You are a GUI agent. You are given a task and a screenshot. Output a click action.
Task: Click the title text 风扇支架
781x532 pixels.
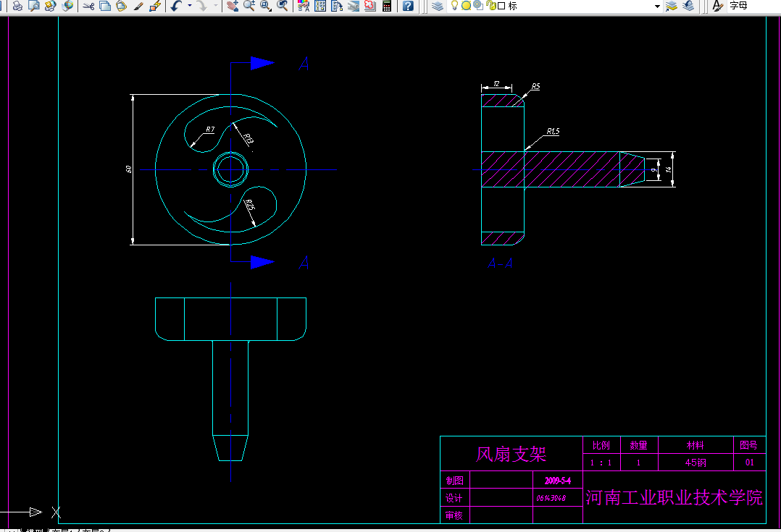(511, 454)
